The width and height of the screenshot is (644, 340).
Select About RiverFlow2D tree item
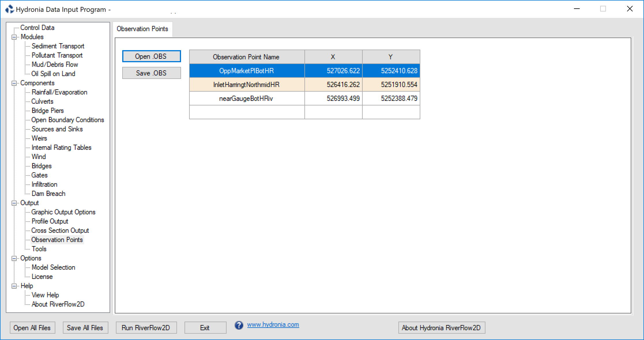[x=58, y=304]
